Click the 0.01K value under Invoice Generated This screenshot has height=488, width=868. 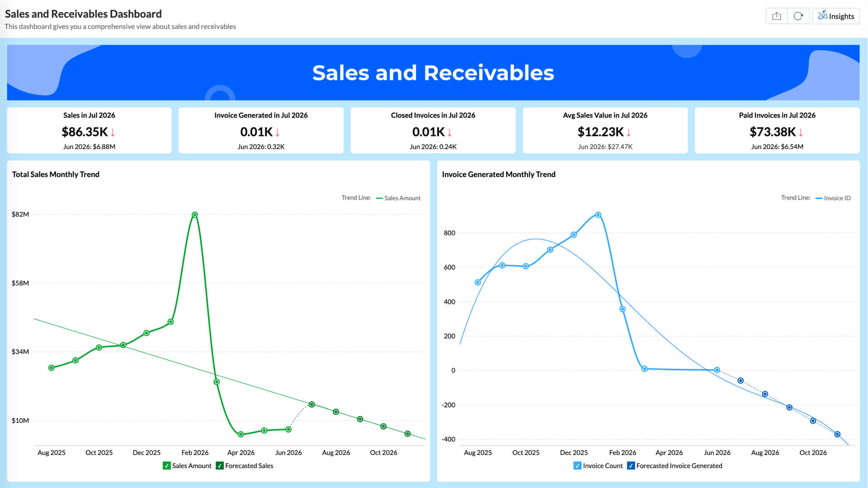(x=256, y=132)
